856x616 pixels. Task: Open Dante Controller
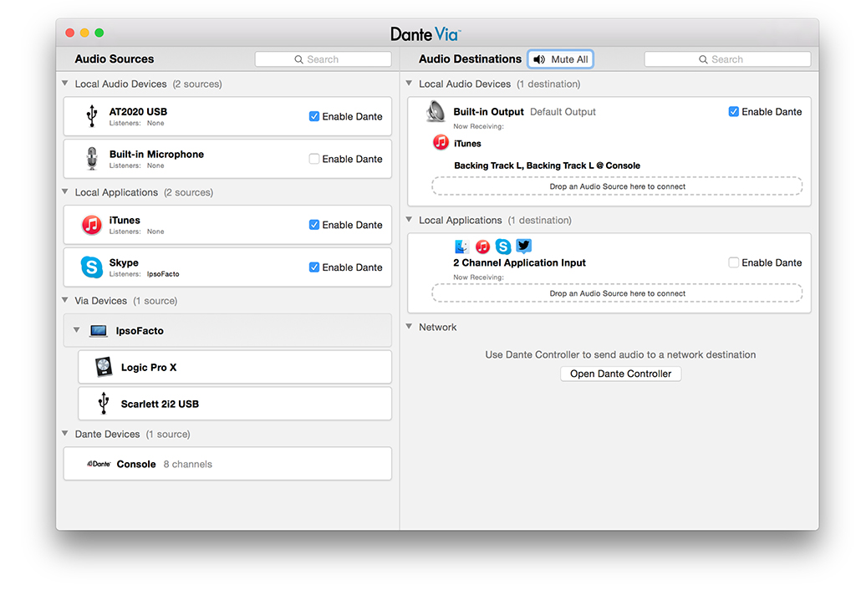620,374
